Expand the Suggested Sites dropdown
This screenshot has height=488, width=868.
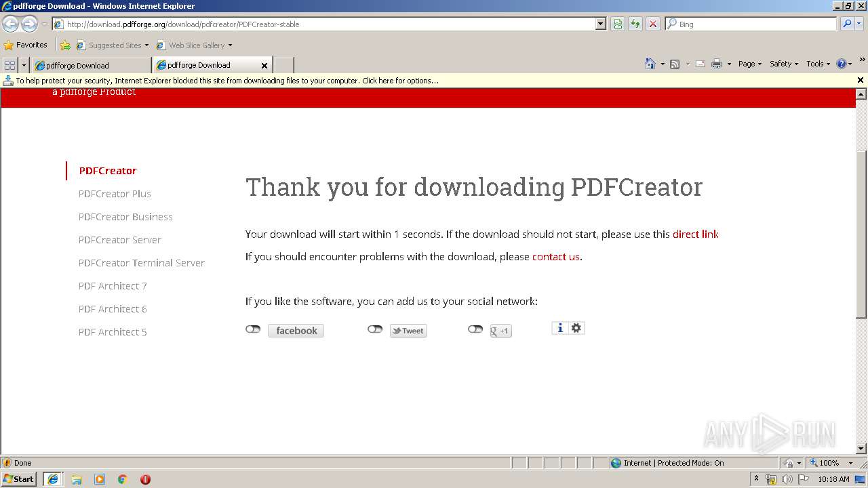[146, 45]
